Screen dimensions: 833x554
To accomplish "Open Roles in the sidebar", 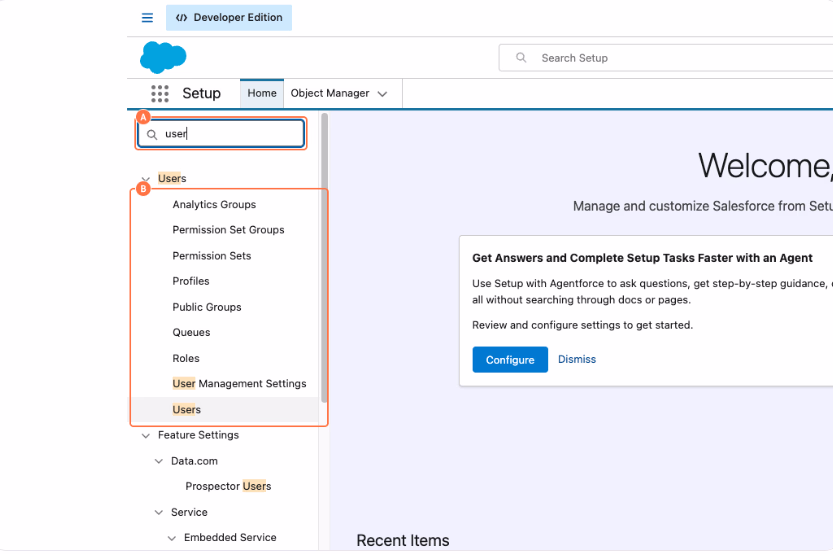I will point(186,359).
